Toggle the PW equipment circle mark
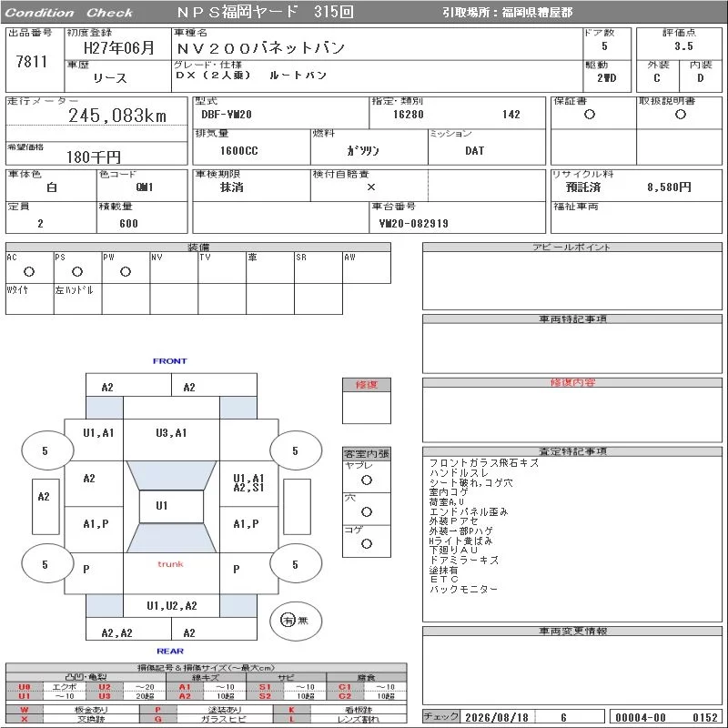 [x=126, y=271]
